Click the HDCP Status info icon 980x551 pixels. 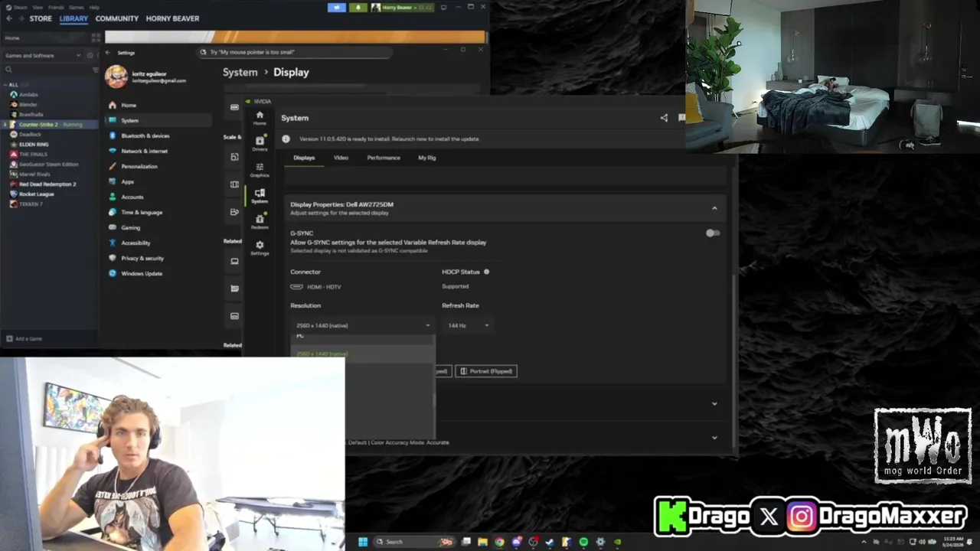[x=486, y=272]
